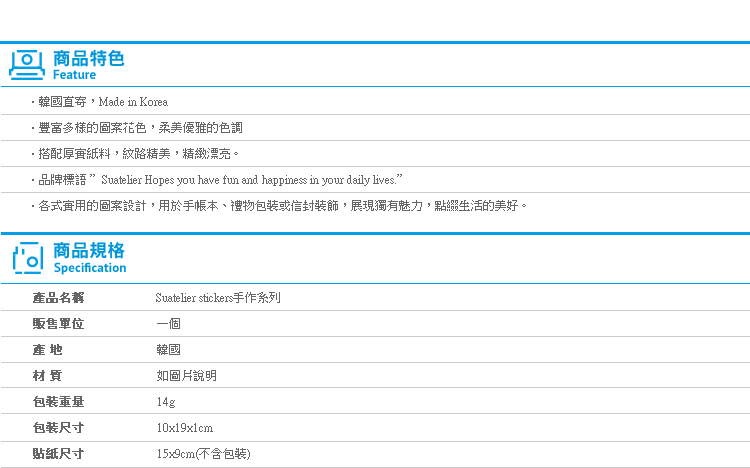Click the Specification section camera icon
The height and width of the screenshot is (468, 750).
click(28, 258)
